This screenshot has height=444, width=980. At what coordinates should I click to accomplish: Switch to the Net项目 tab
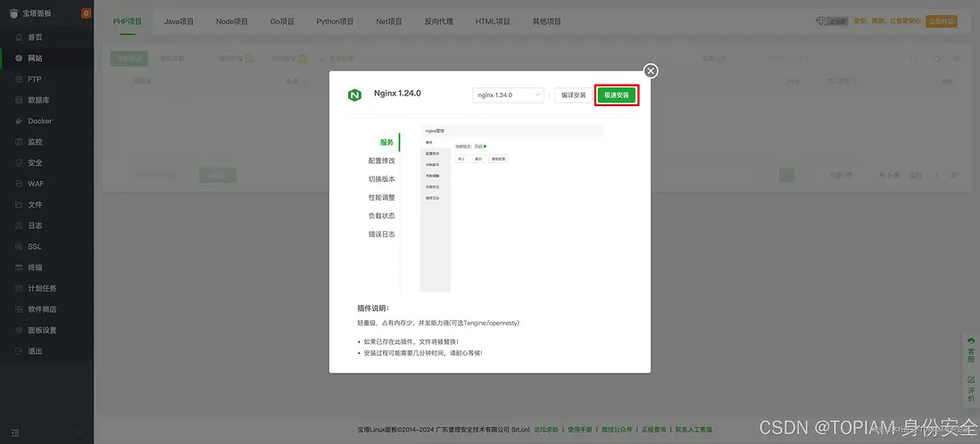[x=389, y=21]
